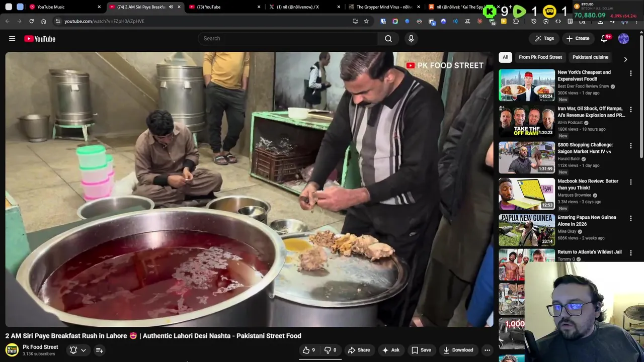Go to YouTube home via logo
Viewport: 644px width, 362px height.
click(40, 39)
